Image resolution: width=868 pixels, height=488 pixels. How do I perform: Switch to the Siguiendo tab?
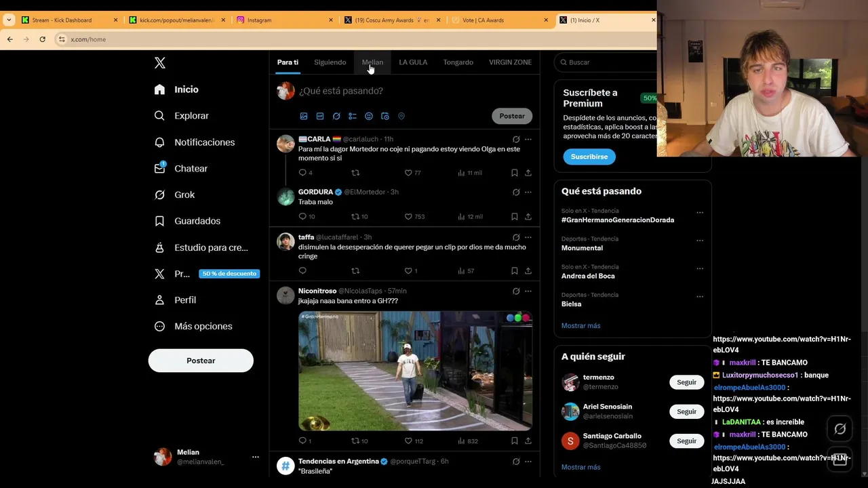330,62
